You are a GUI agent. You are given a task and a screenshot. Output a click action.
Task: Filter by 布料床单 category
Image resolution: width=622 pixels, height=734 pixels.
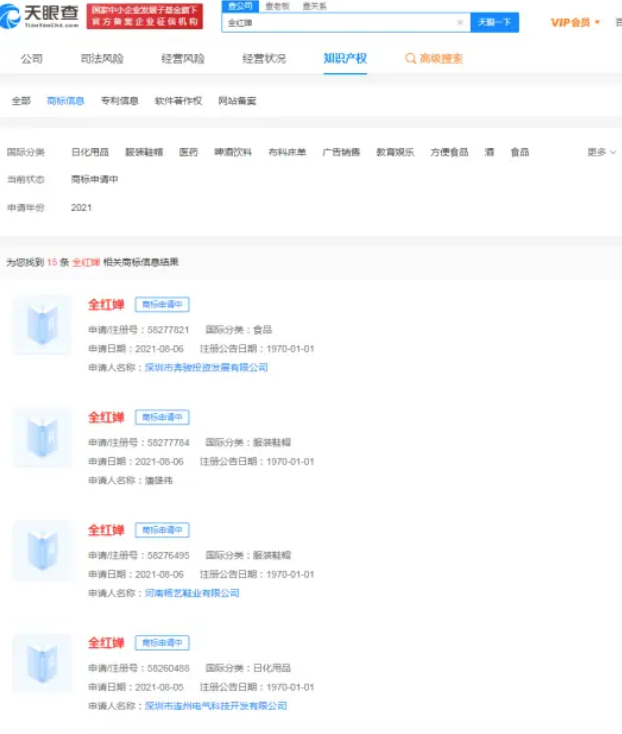point(287,152)
